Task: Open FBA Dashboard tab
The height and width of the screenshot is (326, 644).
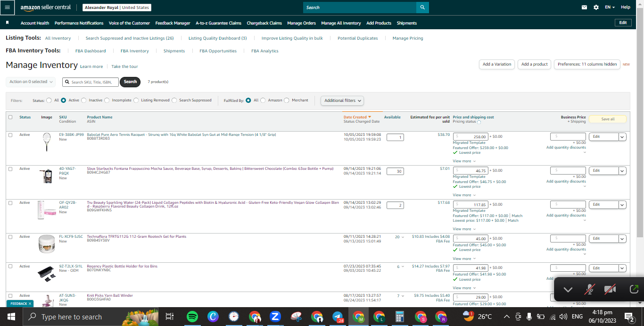Action: [x=91, y=51]
